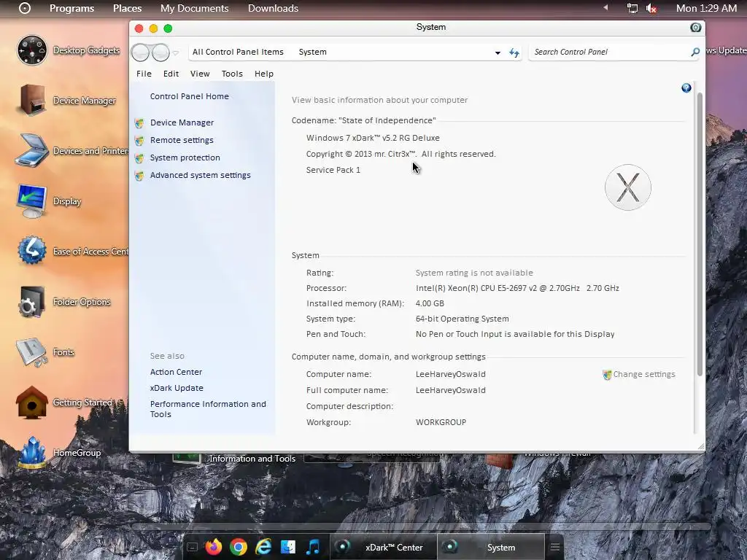Screen dimensions: 747x560
Task: Open the Device Manager desktop icon
Action: 32,101
